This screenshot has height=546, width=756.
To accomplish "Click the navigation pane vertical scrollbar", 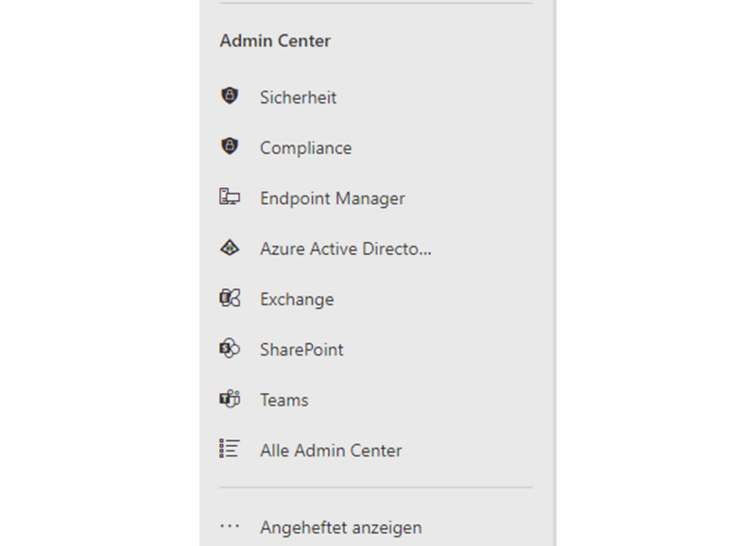I will tap(555, 267).
